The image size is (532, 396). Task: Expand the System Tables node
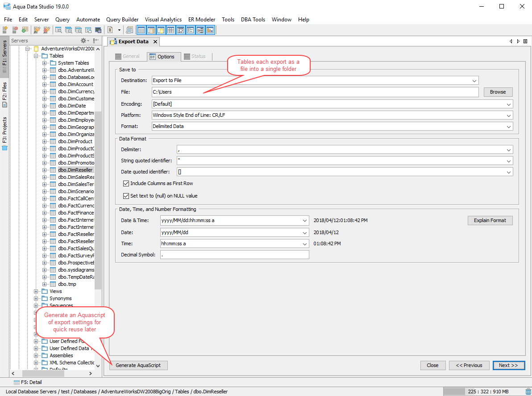click(x=45, y=63)
